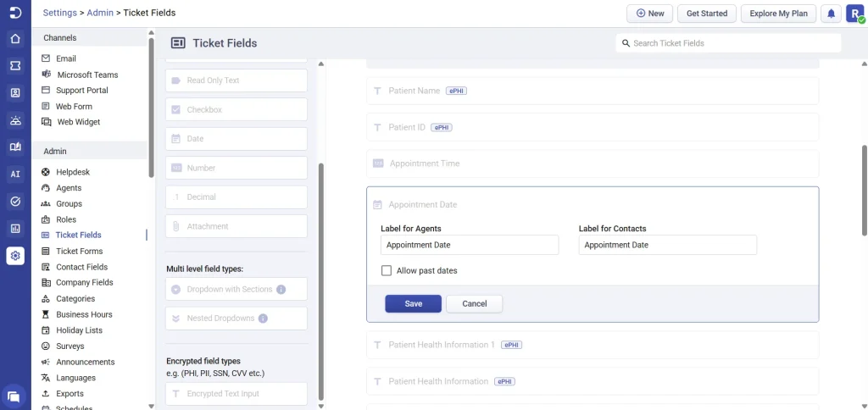Click the Get Started button
The width and height of the screenshot is (868, 410).
tap(707, 14)
